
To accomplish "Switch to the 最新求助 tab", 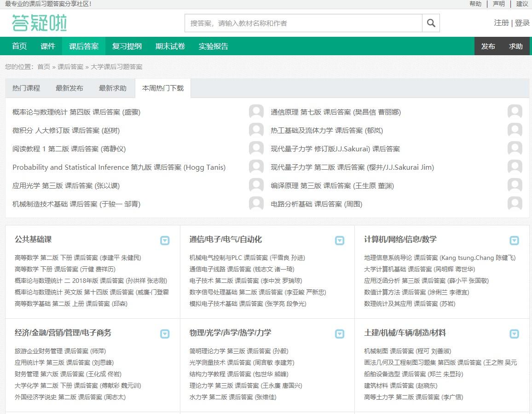I will pos(113,88).
